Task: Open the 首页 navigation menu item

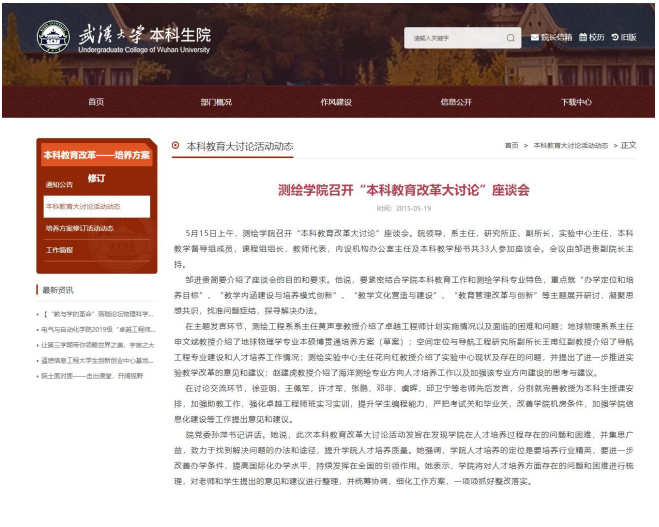Action: (96, 102)
